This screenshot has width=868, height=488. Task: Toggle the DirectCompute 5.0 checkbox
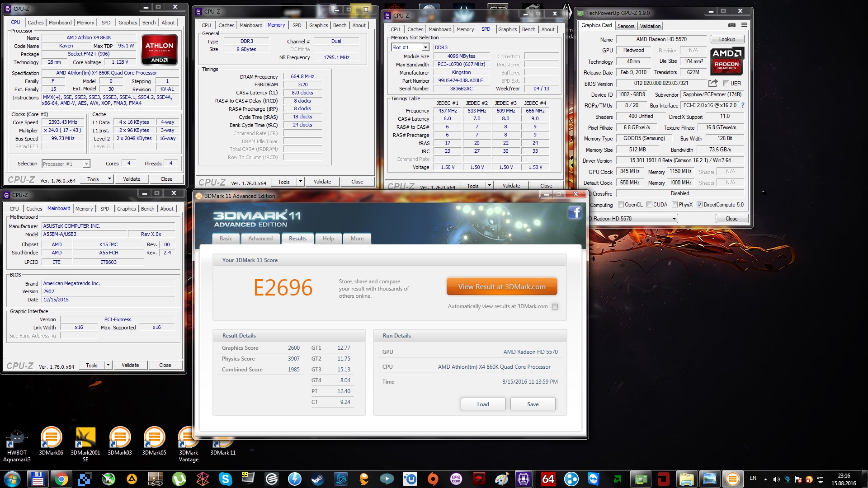tap(699, 205)
